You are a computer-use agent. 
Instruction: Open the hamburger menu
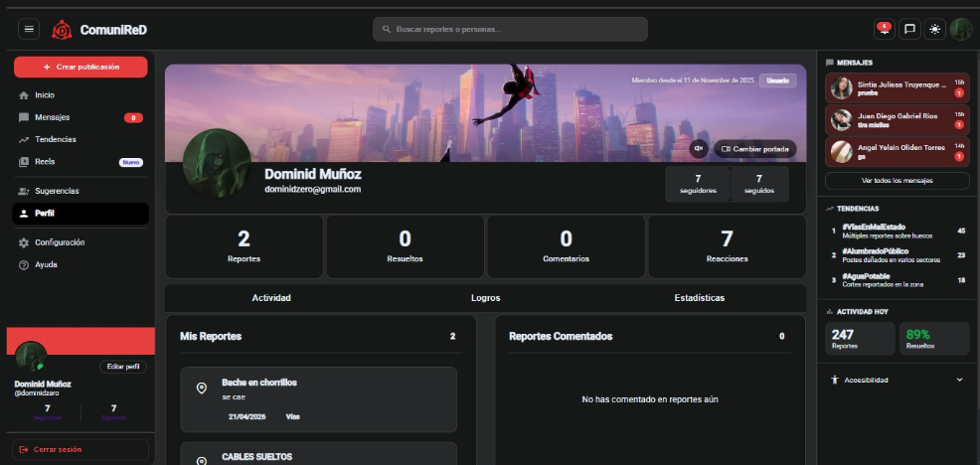pos(29,29)
